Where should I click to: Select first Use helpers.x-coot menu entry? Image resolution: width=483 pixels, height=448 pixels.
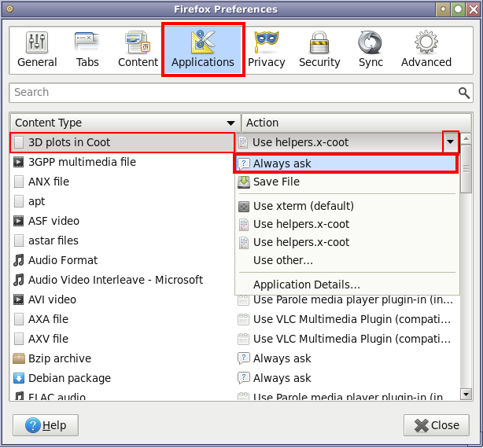346,224
